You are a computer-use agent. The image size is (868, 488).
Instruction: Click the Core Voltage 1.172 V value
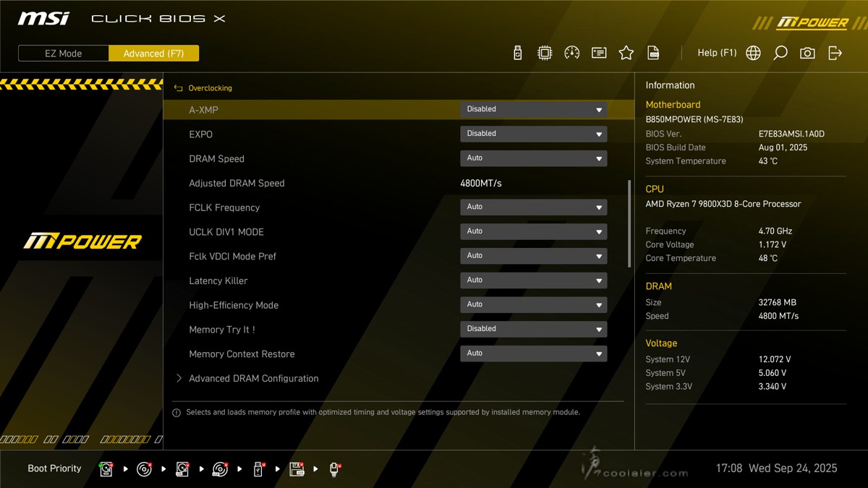tap(773, 245)
